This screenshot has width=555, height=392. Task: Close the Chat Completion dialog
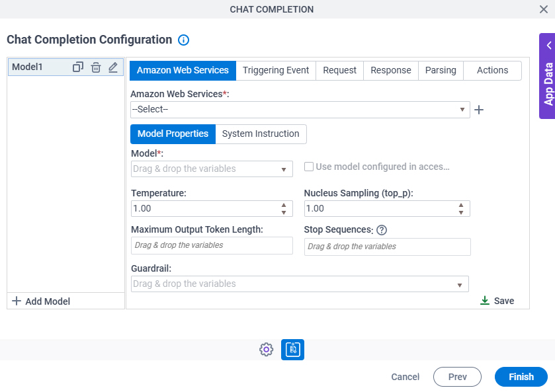(x=544, y=9)
